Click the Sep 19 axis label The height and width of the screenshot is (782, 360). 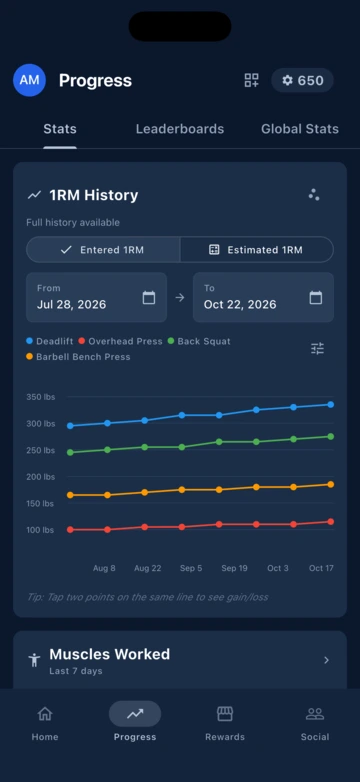(x=234, y=569)
